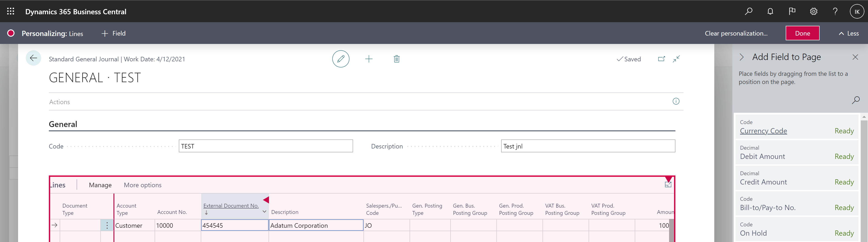Click the Gen. Prod. Posting Group header
The image size is (868, 242).
point(516,209)
